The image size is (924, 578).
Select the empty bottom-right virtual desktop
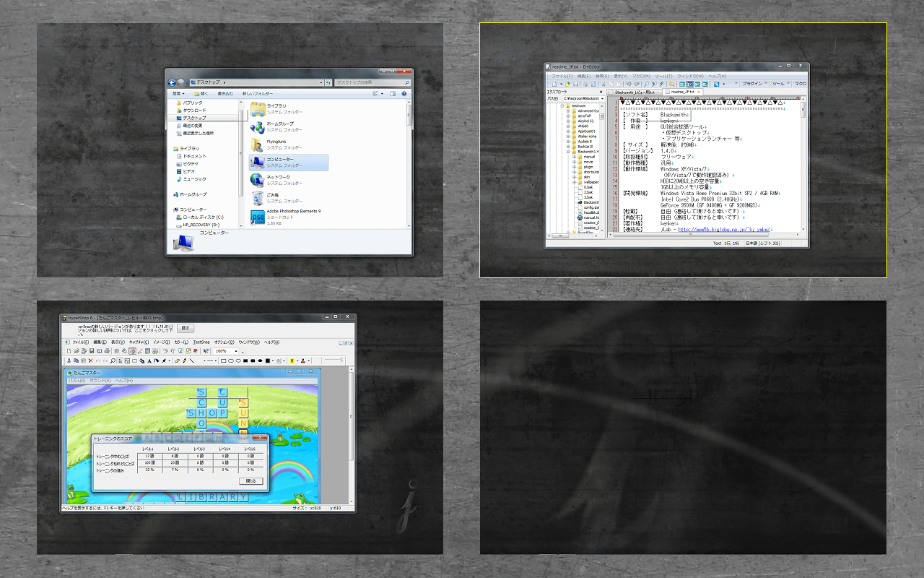(683, 428)
